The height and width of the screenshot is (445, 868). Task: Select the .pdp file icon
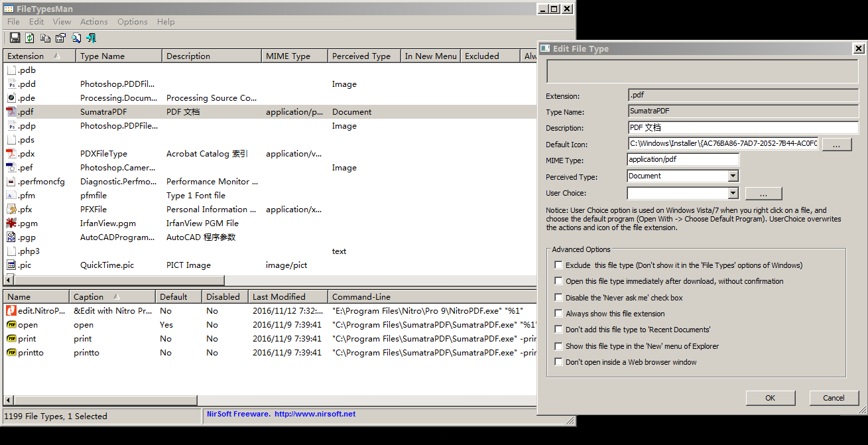pyautogui.click(x=11, y=126)
